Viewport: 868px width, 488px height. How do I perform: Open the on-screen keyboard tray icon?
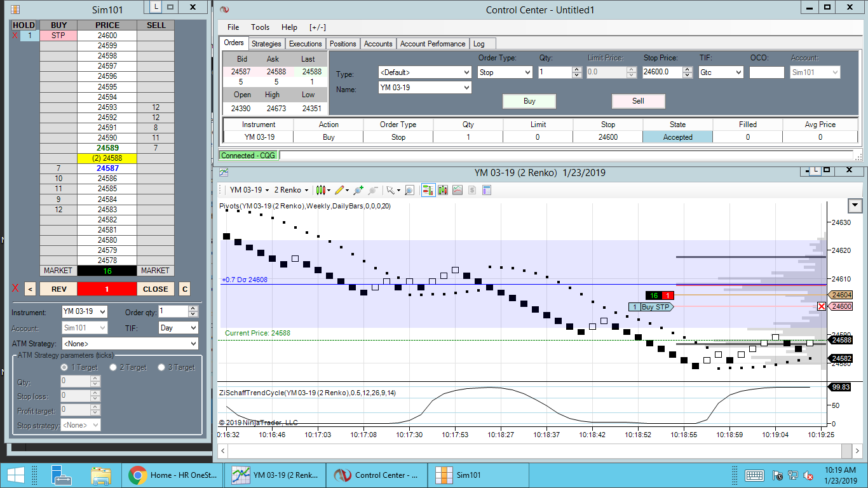pos(754,475)
